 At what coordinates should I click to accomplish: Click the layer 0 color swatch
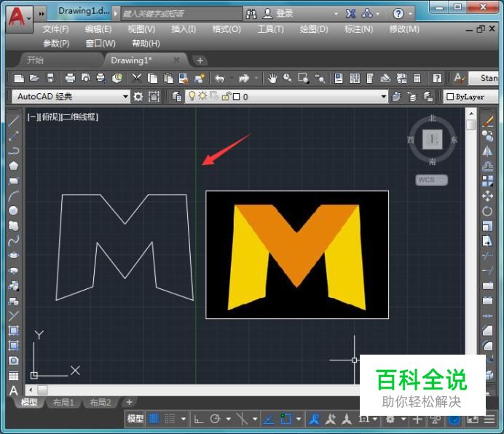pos(236,96)
